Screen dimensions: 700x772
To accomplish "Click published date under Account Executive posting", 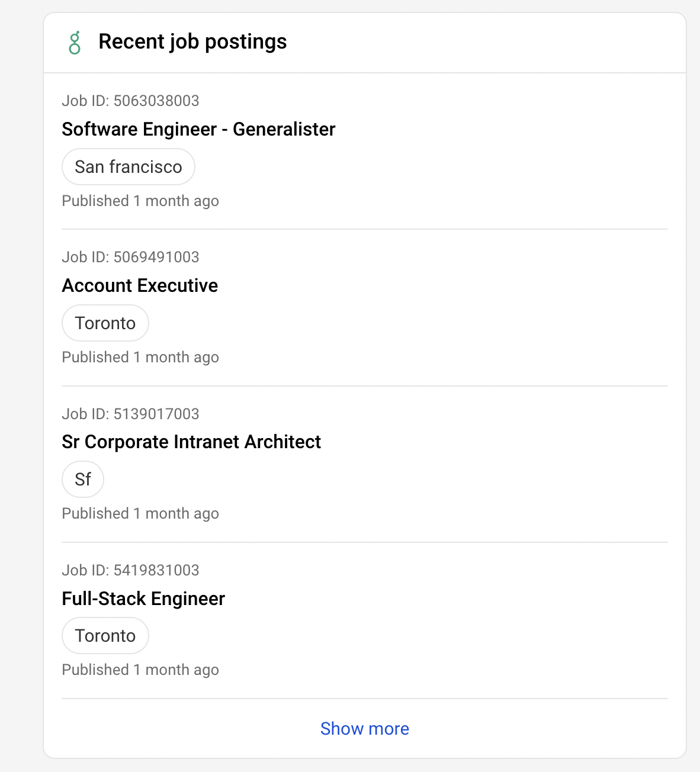I will tap(140, 357).
